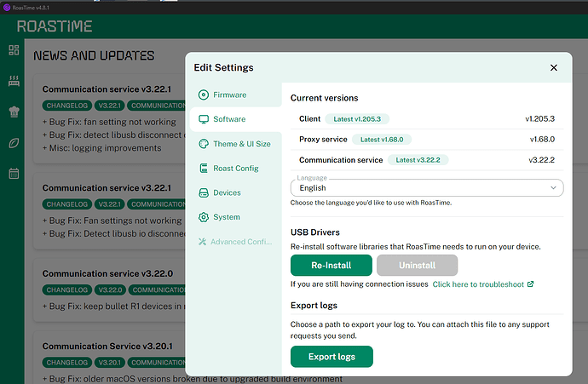Click CHANGELOG tag on v3.20.1 card

pos(66,363)
